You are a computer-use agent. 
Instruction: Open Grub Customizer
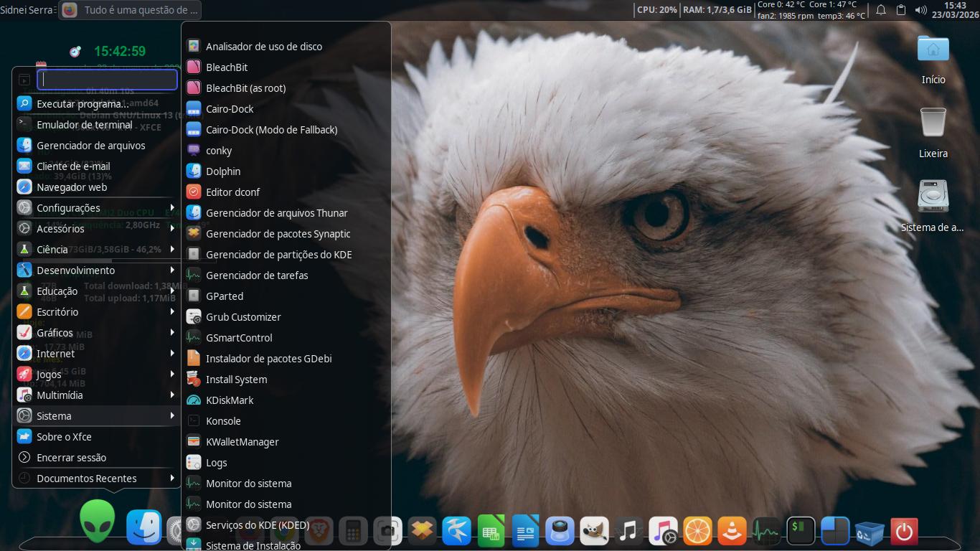point(242,317)
